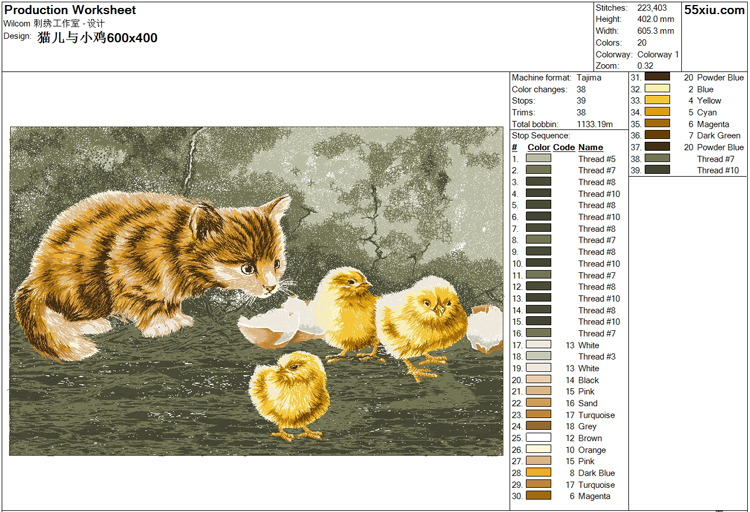Click the Production Worksheet title
This screenshot has width=750, height=512.
click(70, 10)
